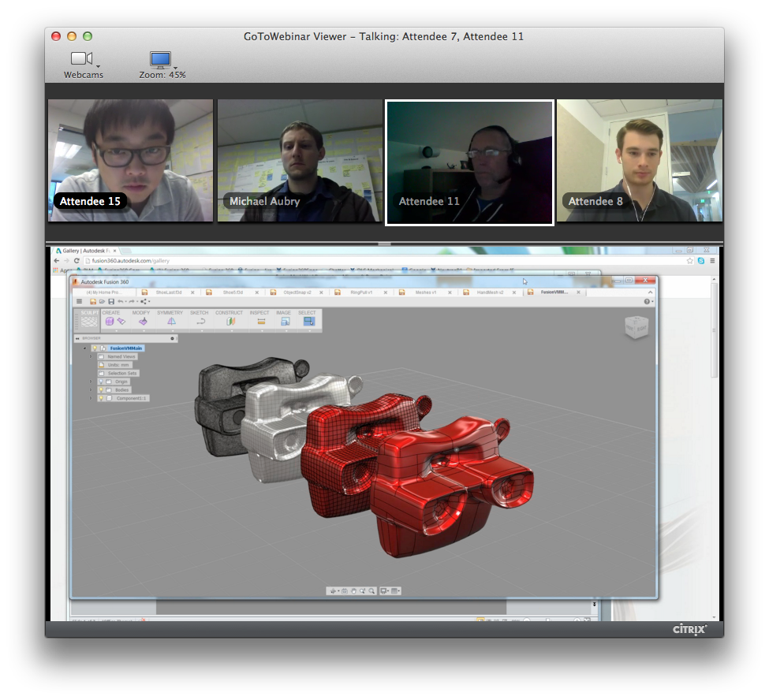Open the Help question mark icon
This screenshot has width=769, height=700.
pyautogui.click(x=647, y=301)
